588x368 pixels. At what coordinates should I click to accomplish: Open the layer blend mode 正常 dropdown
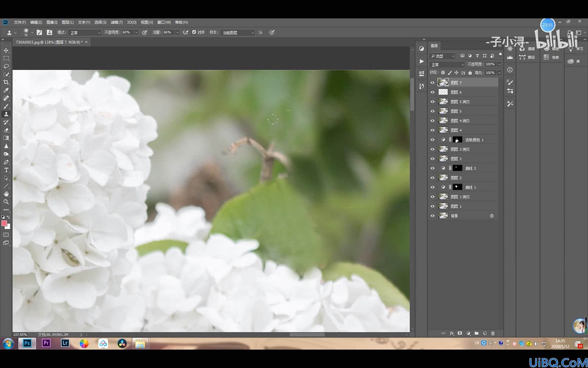tap(447, 64)
